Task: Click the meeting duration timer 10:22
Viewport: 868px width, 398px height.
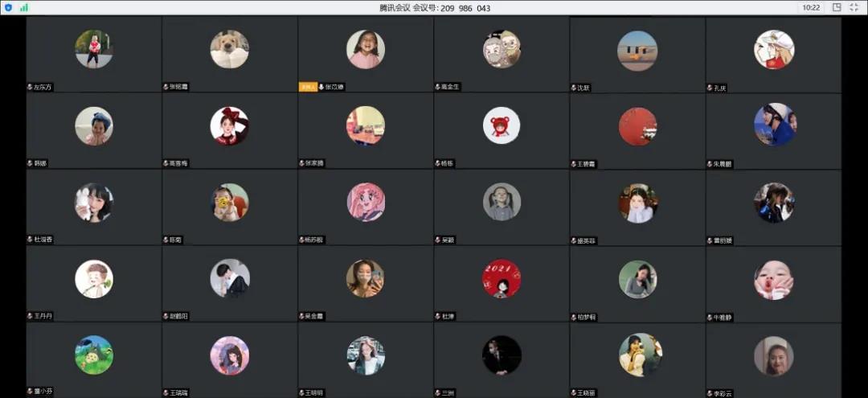Action: pyautogui.click(x=811, y=7)
